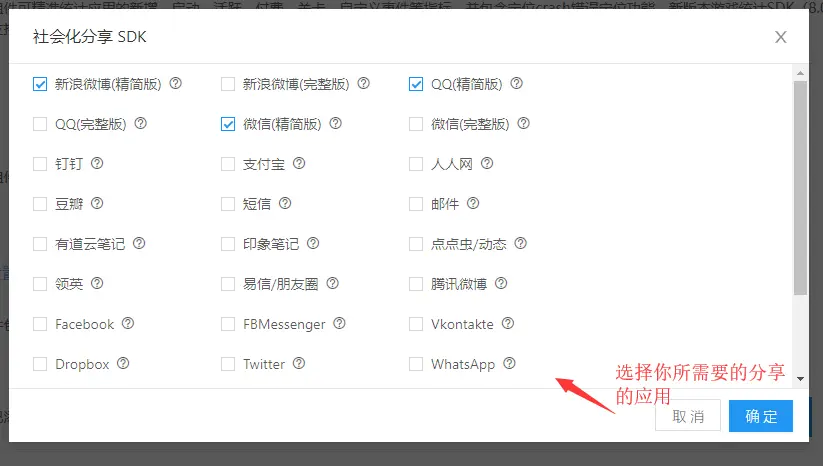Uncheck the 新浪微博(精简版) checkbox
The height and width of the screenshot is (466, 823).
click(40, 84)
